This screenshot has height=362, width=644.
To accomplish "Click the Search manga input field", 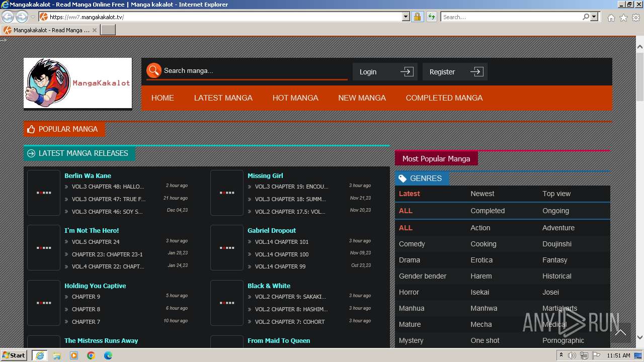I will pyautogui.click(x=254, y=70).
